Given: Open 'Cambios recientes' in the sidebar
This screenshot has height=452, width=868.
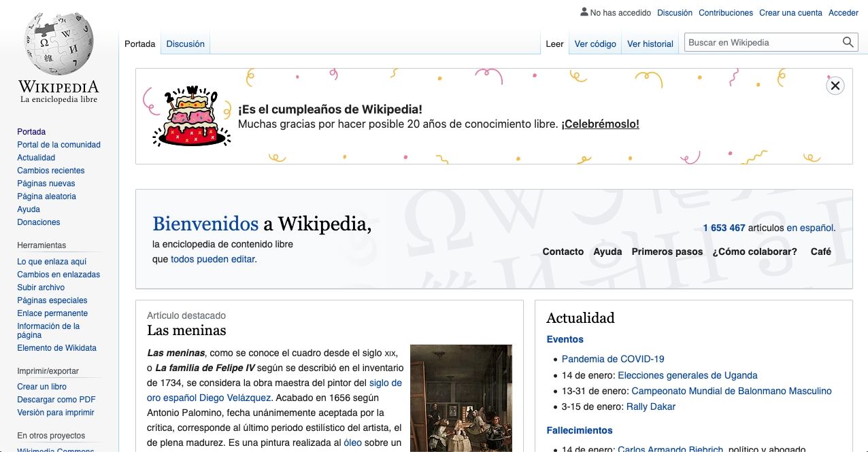Looking at the screenshot, I should [x=50, y=171].
